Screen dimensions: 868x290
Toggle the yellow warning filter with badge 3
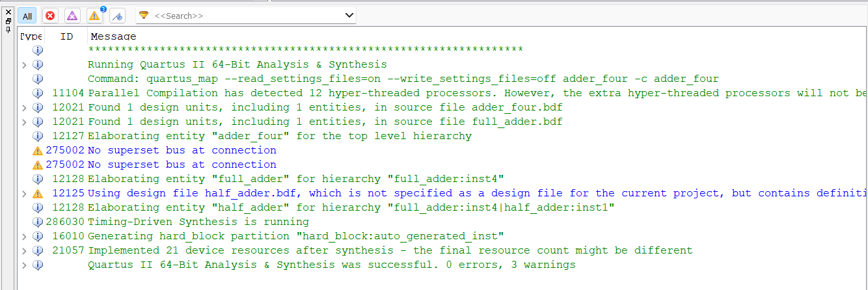tap(95, 16)
